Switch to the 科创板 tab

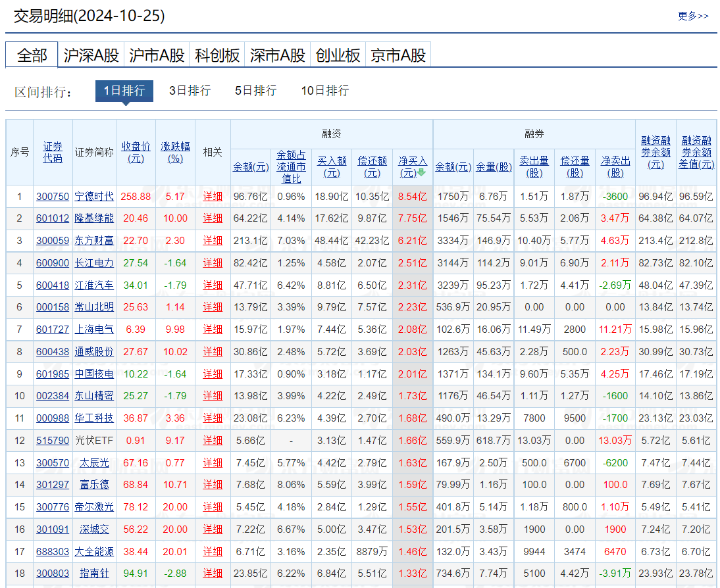(217, 55)
